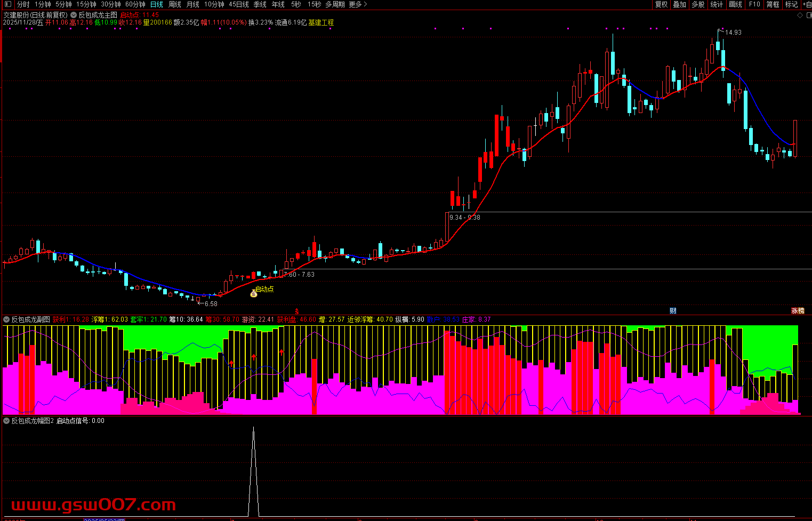Viewport: 812px width, 521px height.
Task: Toggle the 叠加 overlay option
Action: (679, 4)
